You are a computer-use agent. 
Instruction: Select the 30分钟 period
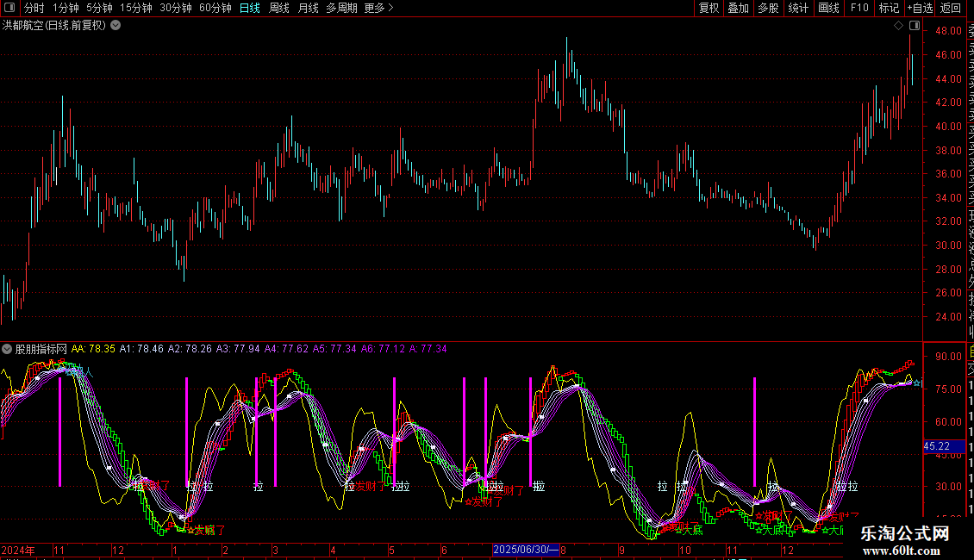point(175,8)
